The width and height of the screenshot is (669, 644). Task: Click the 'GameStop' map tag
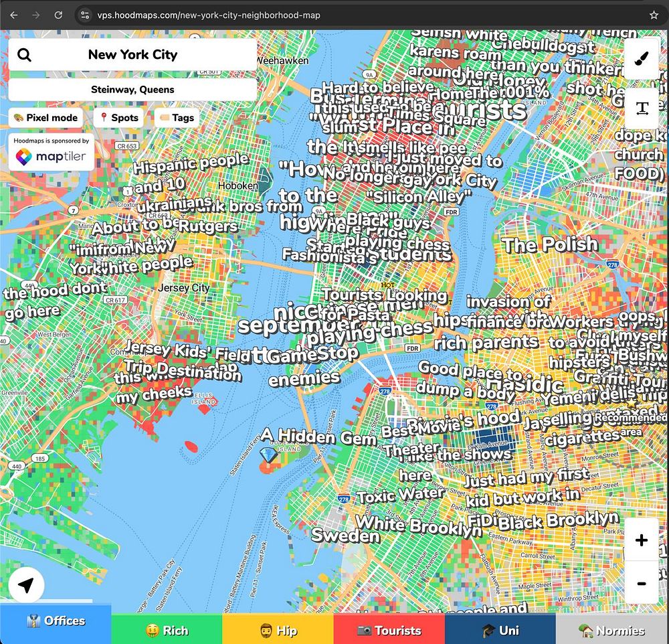click(313, 354)
